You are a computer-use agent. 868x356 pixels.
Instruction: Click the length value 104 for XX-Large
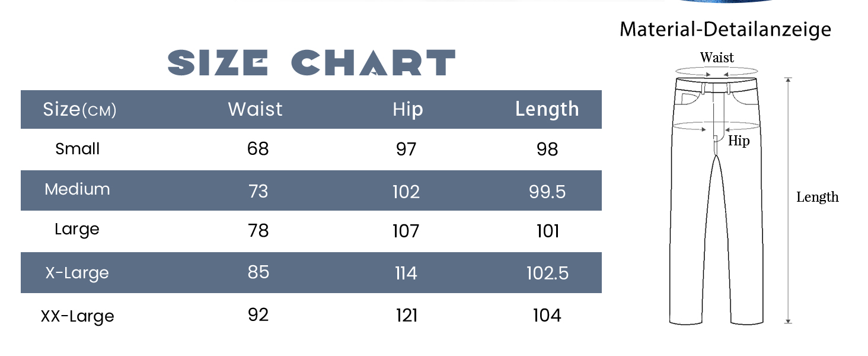[547, 316]
